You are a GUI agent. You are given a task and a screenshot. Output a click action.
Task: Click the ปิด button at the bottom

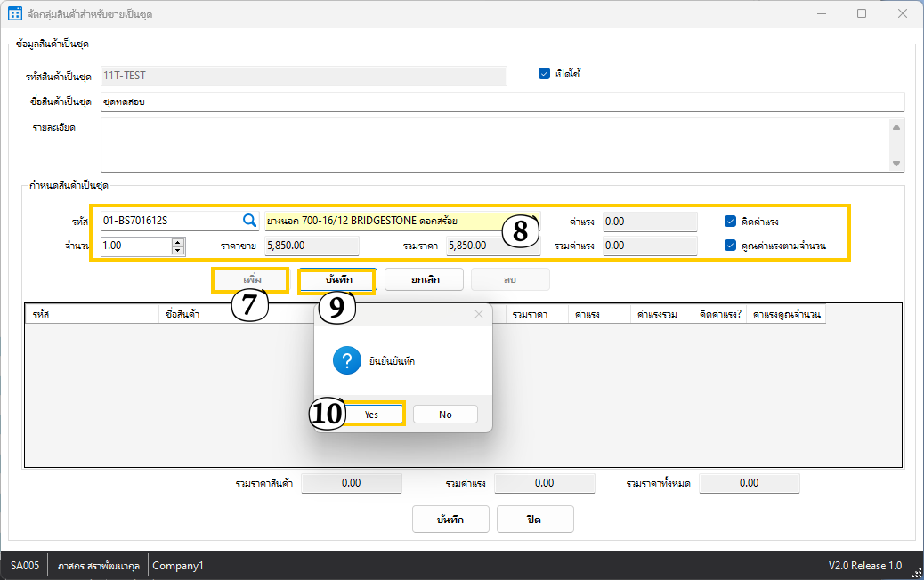[534, 519]
